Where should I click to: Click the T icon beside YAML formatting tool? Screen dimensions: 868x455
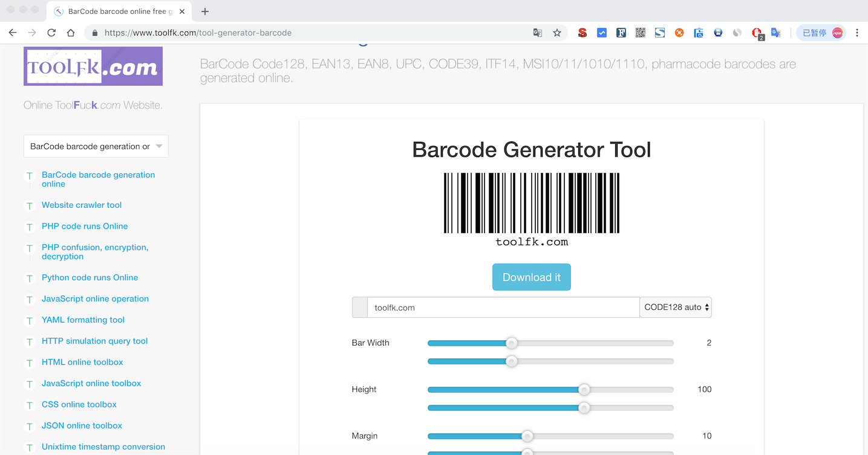pyautogui.click(x=29, y=320)
